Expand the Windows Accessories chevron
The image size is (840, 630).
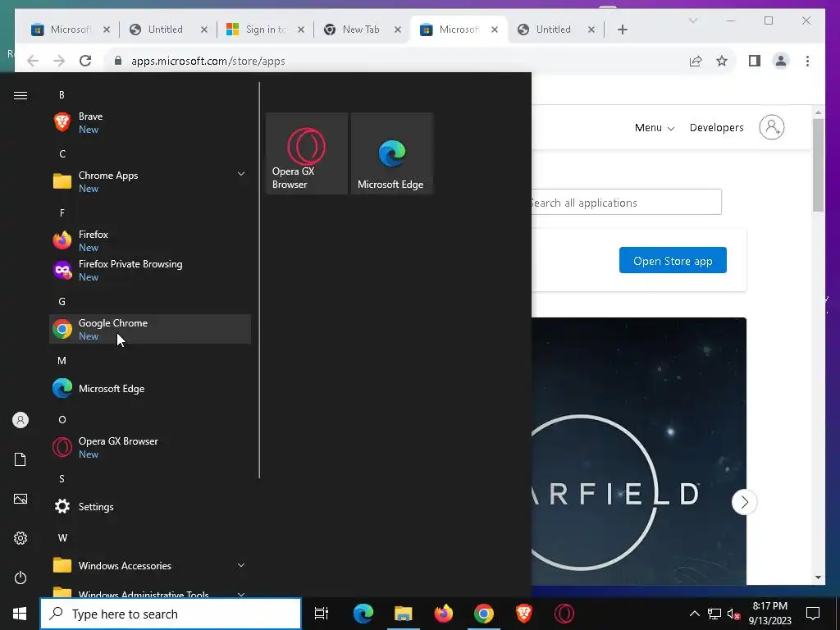pyautogui.click(x=241, y=565)
